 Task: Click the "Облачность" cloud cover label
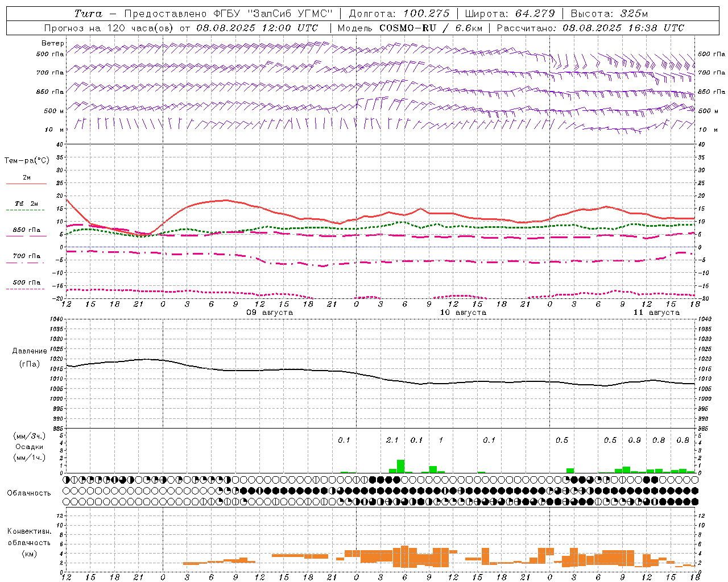[x=29, y=493]
